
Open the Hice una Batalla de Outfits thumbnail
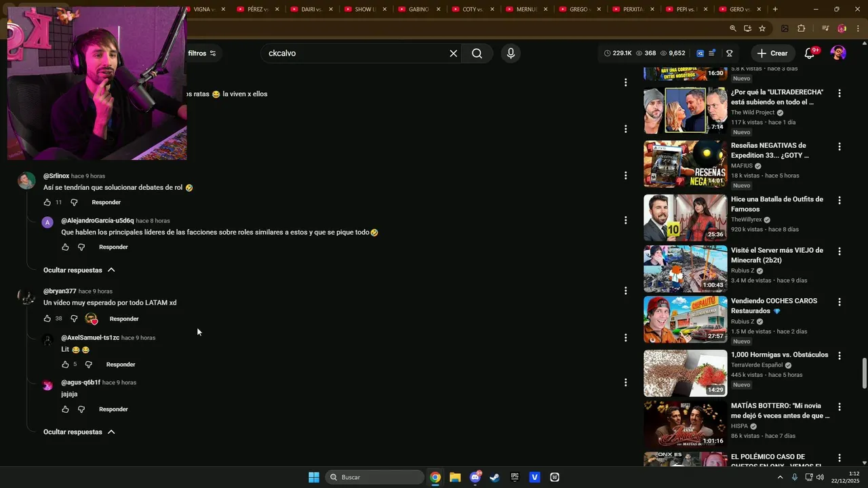[685, 218]
